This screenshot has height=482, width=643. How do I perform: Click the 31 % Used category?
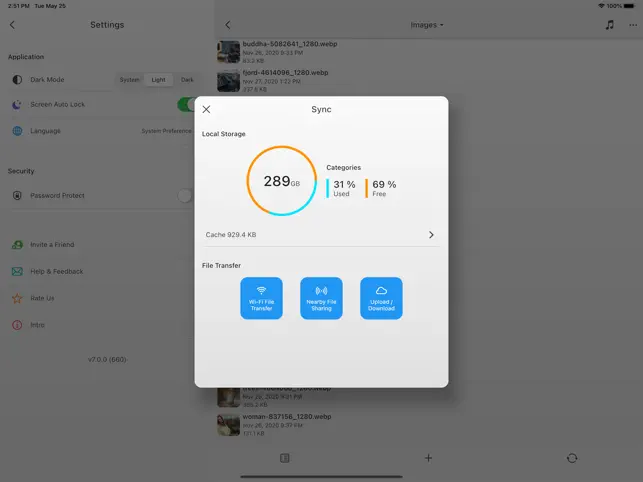[x=341, y=188]
